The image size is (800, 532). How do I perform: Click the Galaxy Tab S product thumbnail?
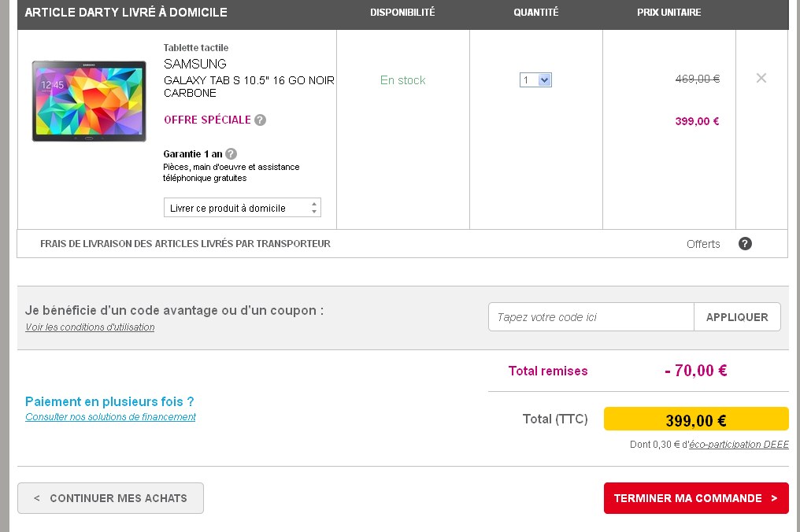click(89, 102)
